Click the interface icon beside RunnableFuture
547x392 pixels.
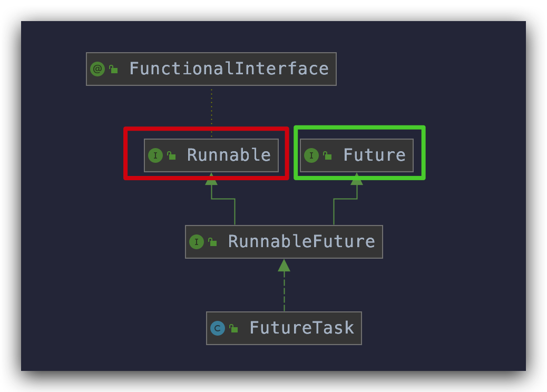point(196,242)
